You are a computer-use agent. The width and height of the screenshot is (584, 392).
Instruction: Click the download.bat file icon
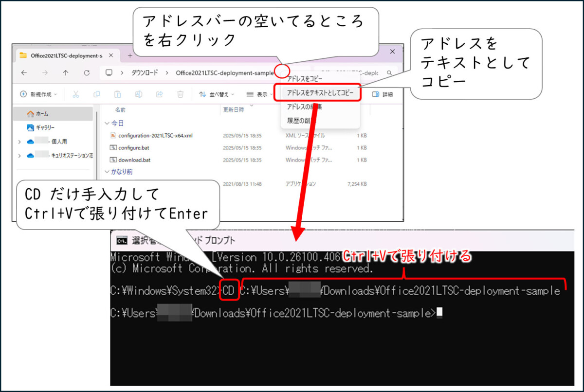coord(113,160)
